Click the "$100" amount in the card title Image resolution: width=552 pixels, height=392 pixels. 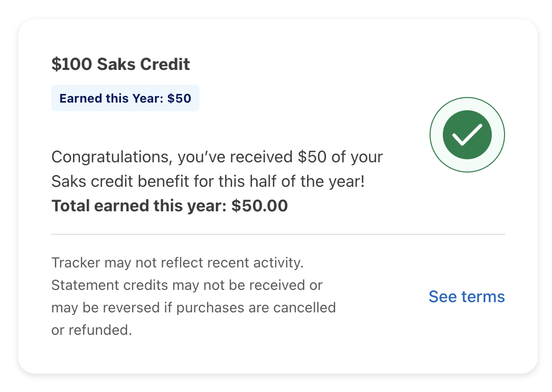[x=71, y=64]
